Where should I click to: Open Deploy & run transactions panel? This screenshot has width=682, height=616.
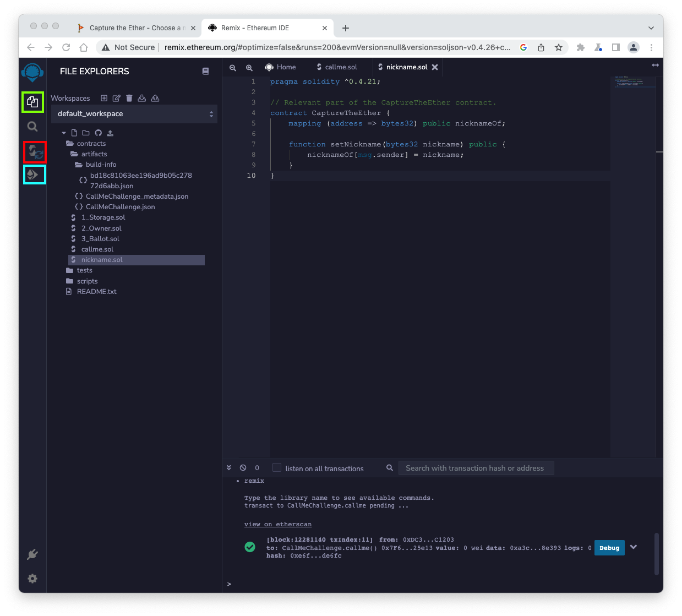34,175
